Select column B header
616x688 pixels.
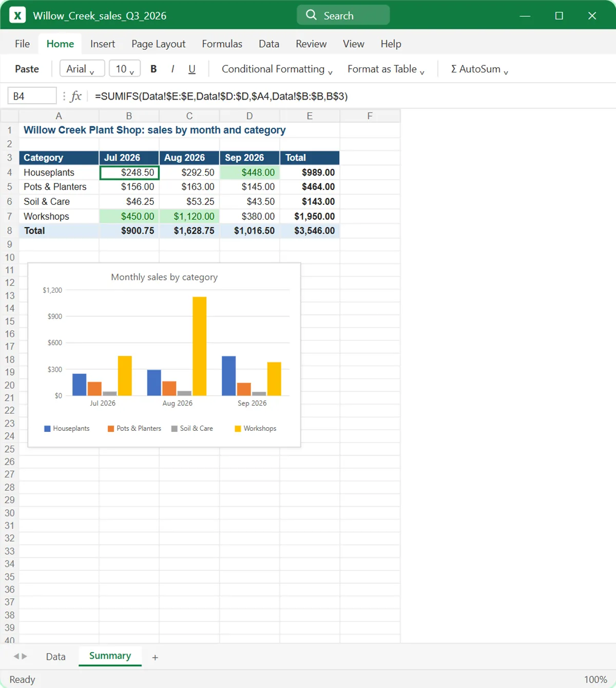tap(129, 116)
